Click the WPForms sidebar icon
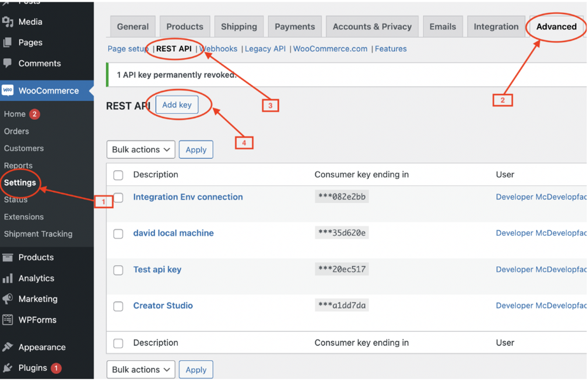 pos(8,320)
